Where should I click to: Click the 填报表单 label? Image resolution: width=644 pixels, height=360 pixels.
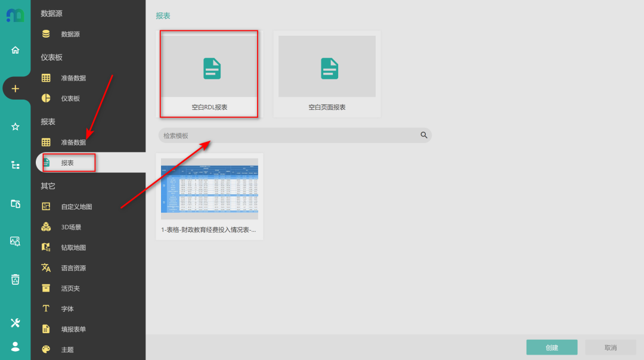point(73,329)
